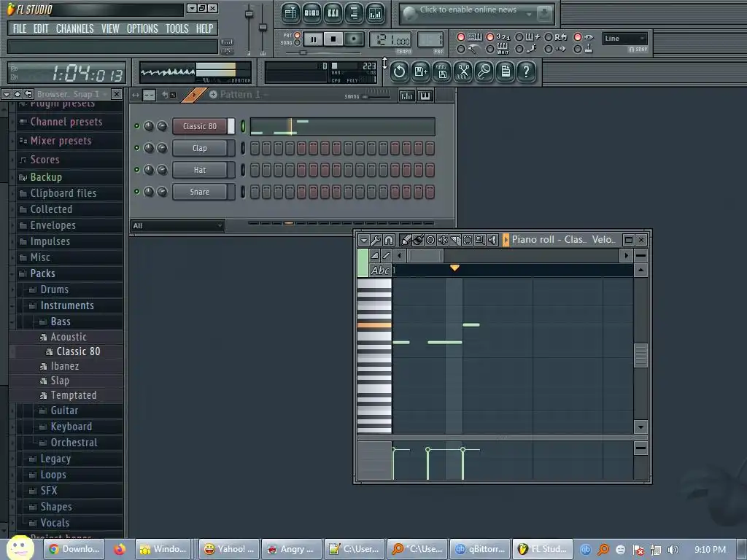Image resolution: width=747 pixels, height=560 pixels.
Task: Open keyboard editor in step sequencer header
Action: (425, 96)
